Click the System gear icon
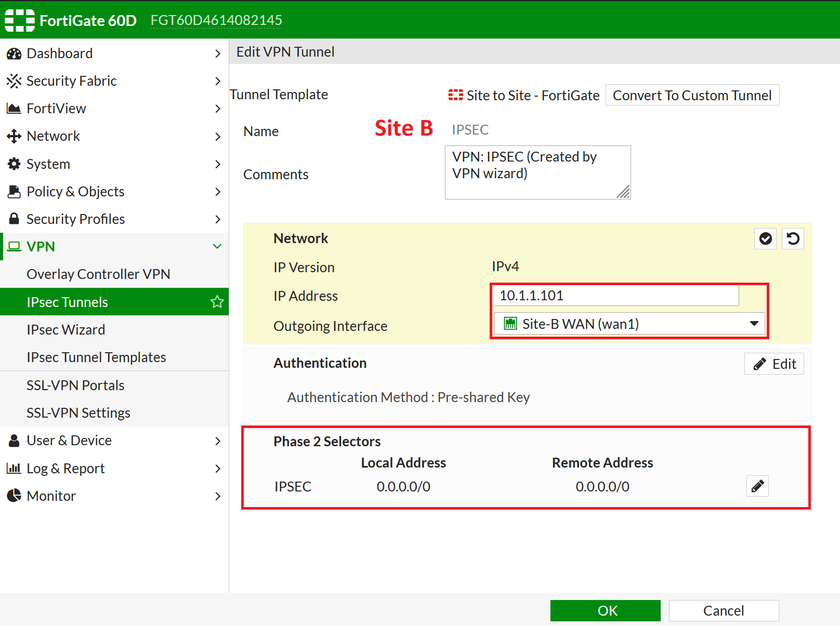 (x=14, y=164)
